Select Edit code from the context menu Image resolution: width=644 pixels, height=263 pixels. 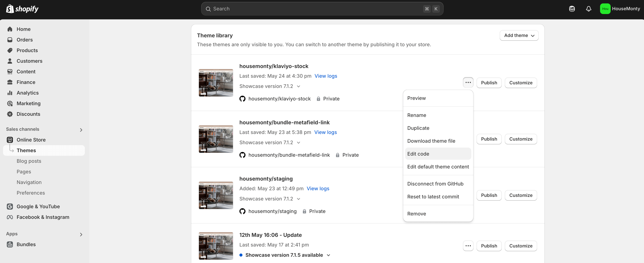tap(418, 153)
